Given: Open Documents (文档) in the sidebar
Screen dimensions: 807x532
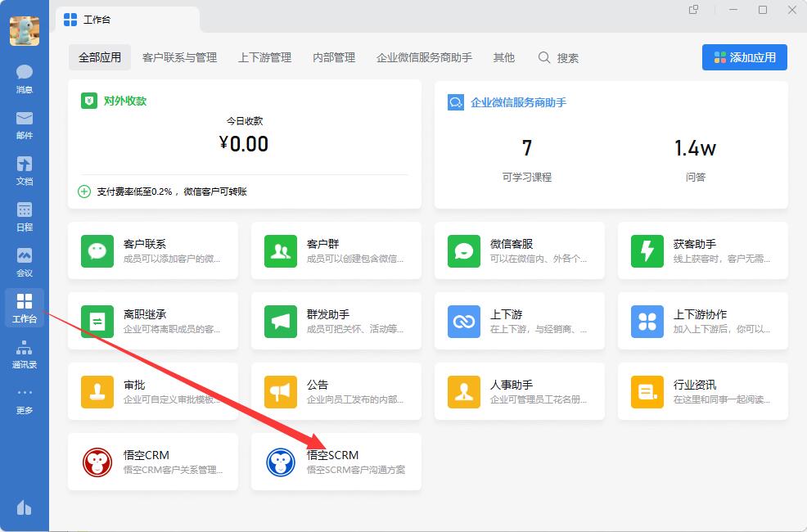Looking at the screenshot, I should tap(24, 170).
